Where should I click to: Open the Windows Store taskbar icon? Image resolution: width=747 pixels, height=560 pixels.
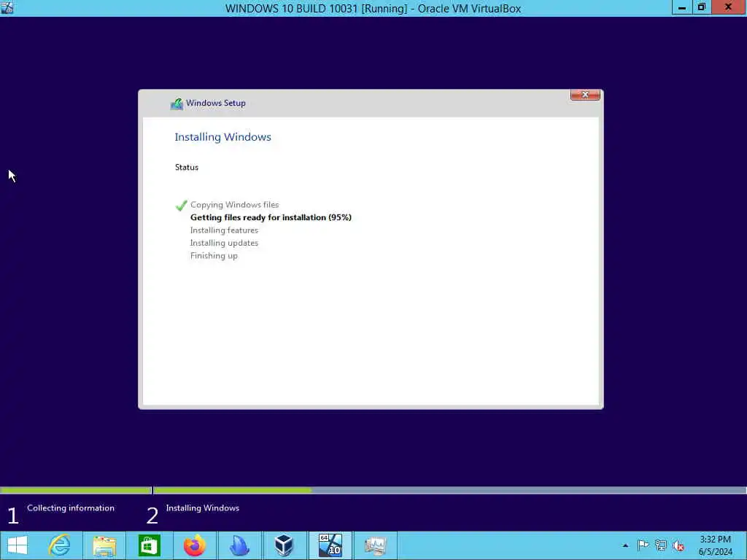click(149, 545)
